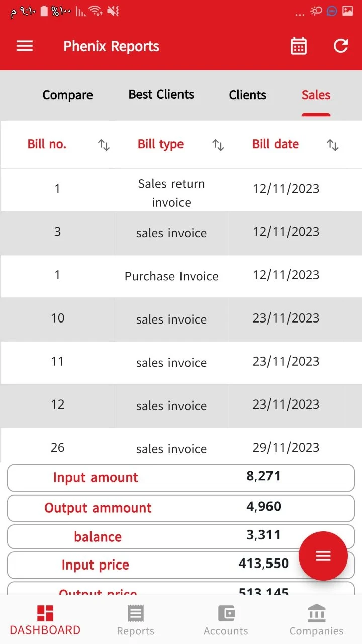Select the Sales return invoice row
Viewport: 362px width, 644px height.
[x=181, y=190]
